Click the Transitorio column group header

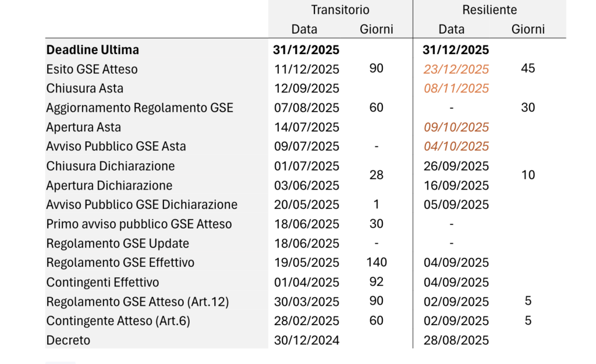click(340, 9)
